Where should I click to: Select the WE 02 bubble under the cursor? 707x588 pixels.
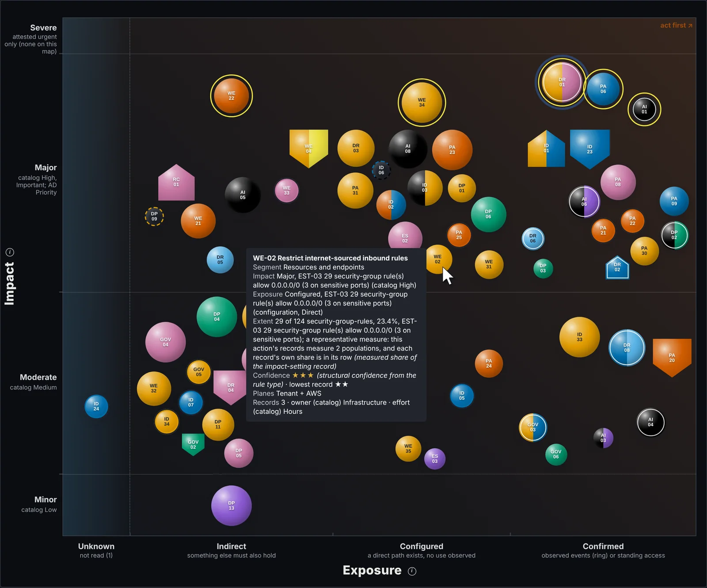[x=437, y=259]
